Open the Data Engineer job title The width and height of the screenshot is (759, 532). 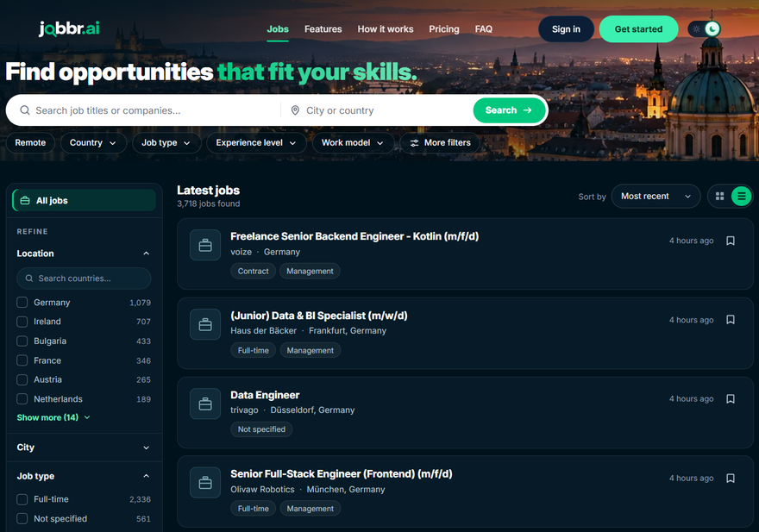(265, 395)
